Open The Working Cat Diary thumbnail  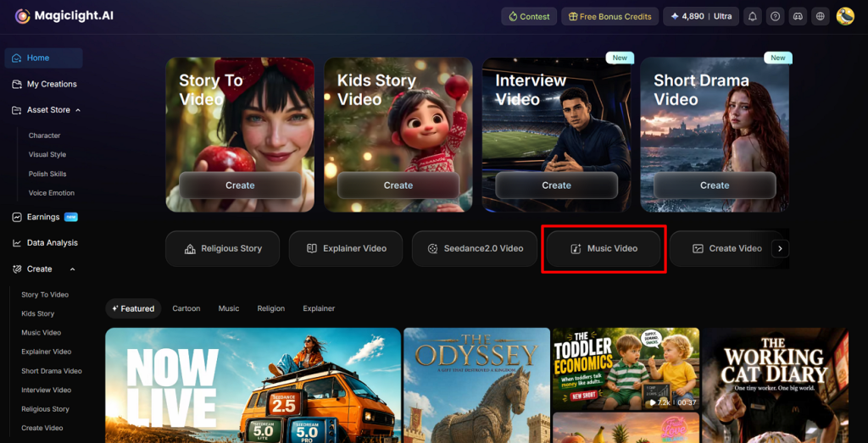(x=775, y=385)
